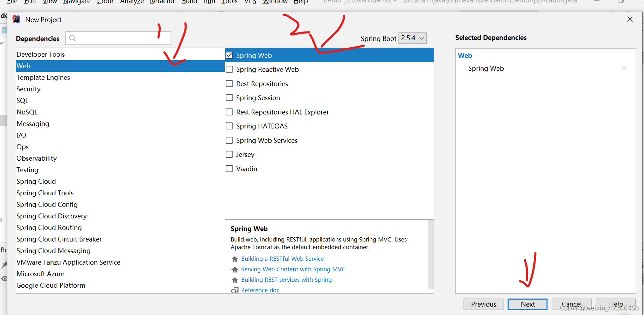Select VMware Tanzu Application Service category
Screen dimensions: 644x315
click(x=120, y=262)
